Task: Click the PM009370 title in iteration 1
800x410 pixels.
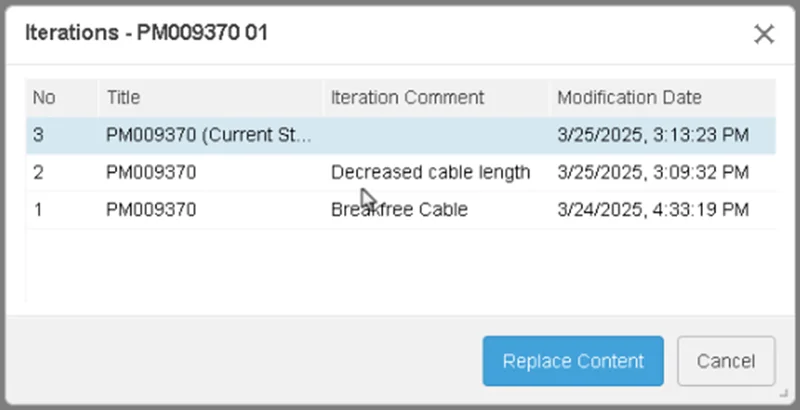Action: tap(151, 210)
